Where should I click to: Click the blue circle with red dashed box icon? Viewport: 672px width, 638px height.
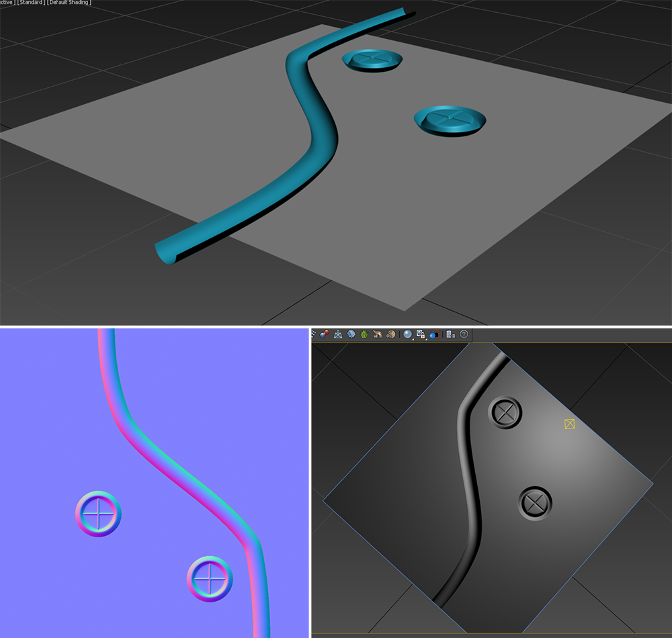click(433, 334)
